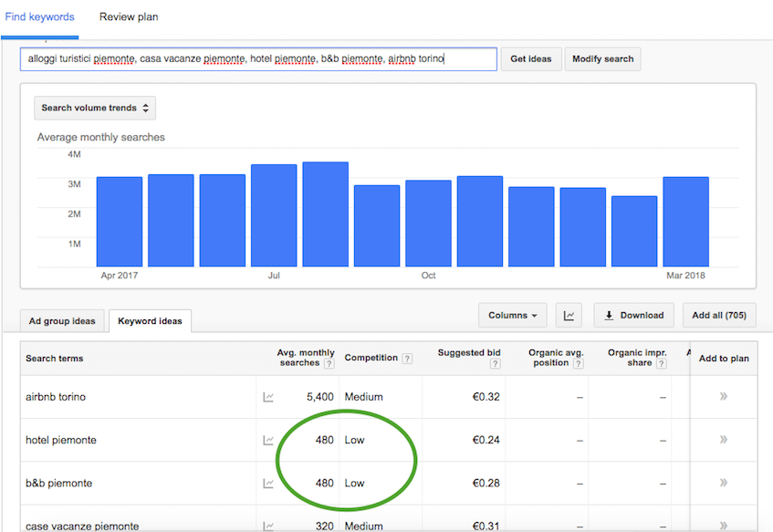Sort by Competition column header
The width and height of the screenshot is (773, 532).
click(371, 358)
